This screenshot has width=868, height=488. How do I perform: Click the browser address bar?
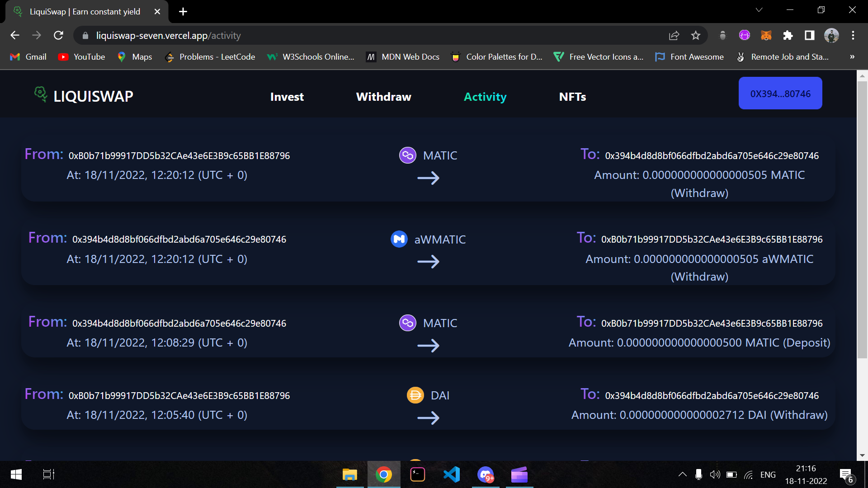[x=362, y=36]
